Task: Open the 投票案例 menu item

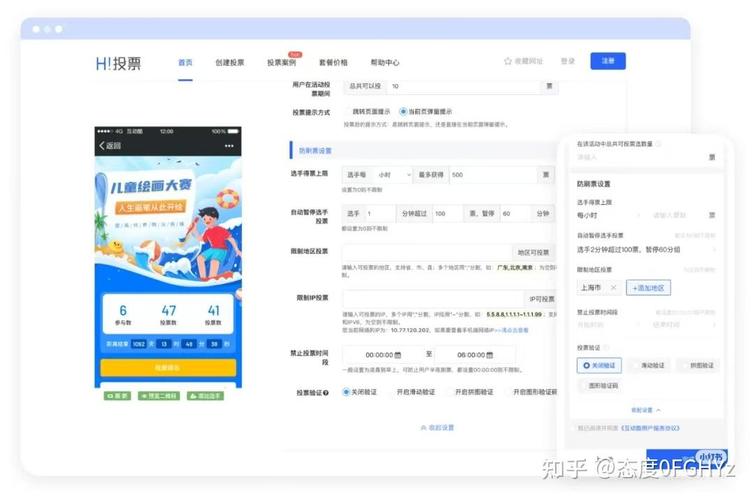Action: [x=281, y=63]
